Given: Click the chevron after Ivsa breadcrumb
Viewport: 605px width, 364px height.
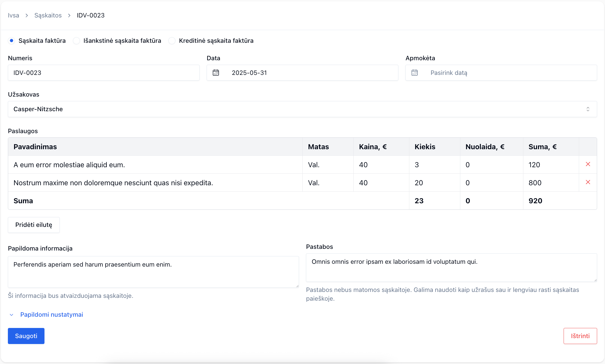Looking at the screenshot, I should click(27, 15).
